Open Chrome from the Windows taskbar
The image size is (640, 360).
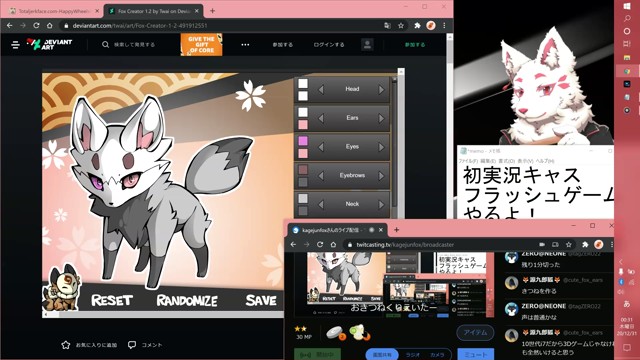tap(627, 71)
